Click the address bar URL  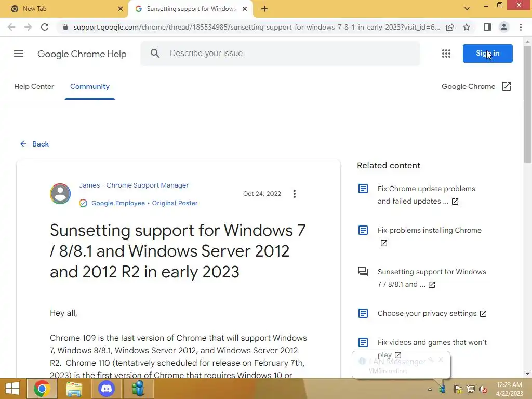(257, 27)
